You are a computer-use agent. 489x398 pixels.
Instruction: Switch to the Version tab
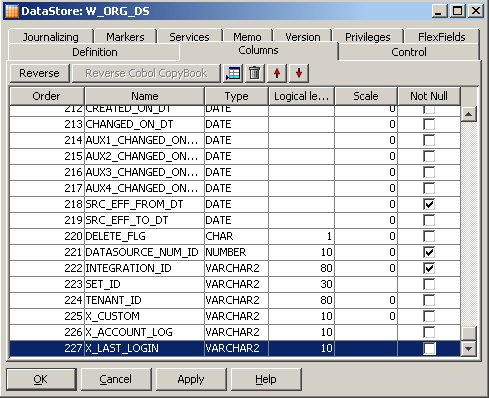(x=303, y=37)
